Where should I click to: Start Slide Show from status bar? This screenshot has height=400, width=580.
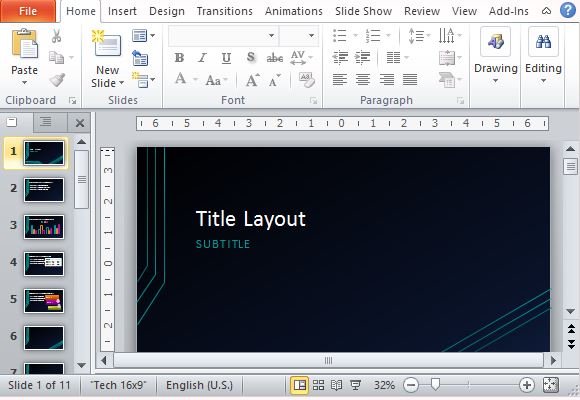tap(355, 385)
